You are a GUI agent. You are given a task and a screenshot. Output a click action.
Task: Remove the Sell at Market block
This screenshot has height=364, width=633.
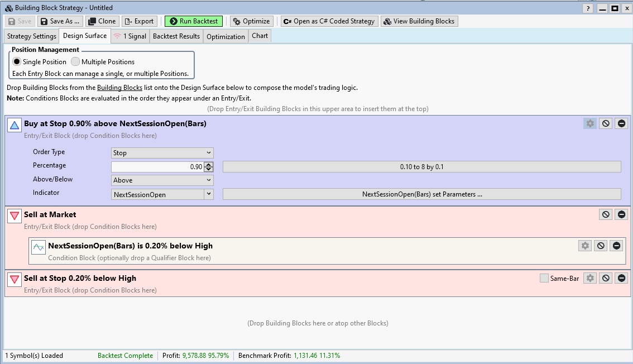621,214
